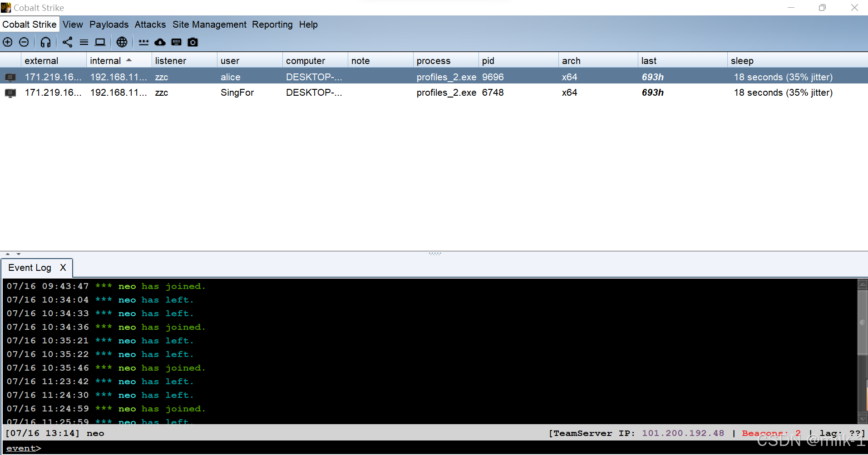The width and height of the screenshot is (868, 455).
Task: Select the Event Log tab
Action: pos(30,268)
